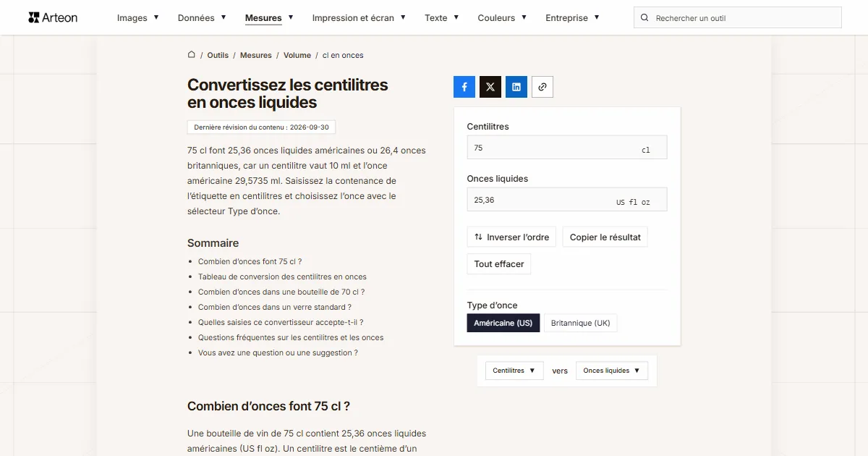Jump to 'Combien d'onces font 75 cl ?'

tap(250, 261)
